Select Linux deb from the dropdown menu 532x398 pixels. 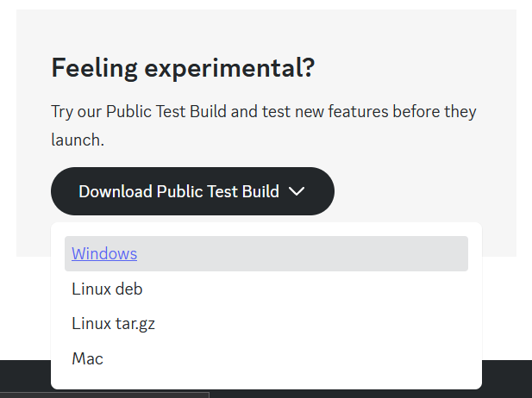(x=107, y=289)
